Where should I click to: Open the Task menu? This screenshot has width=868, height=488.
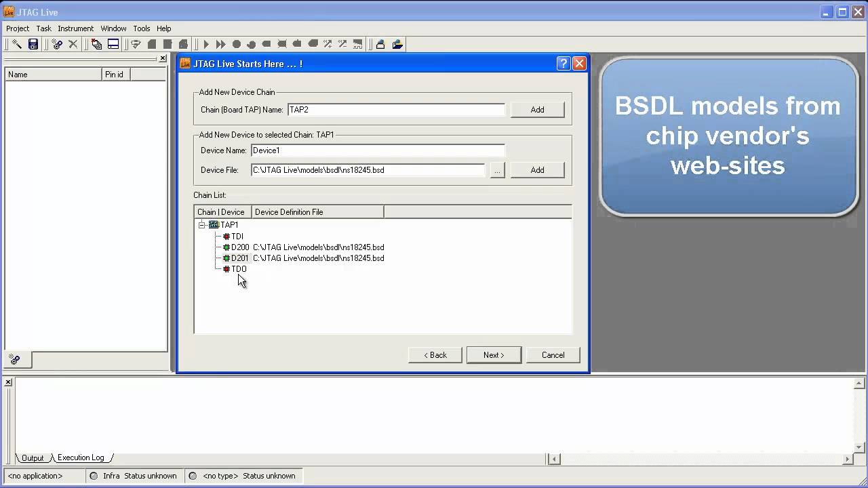(43, 28)
